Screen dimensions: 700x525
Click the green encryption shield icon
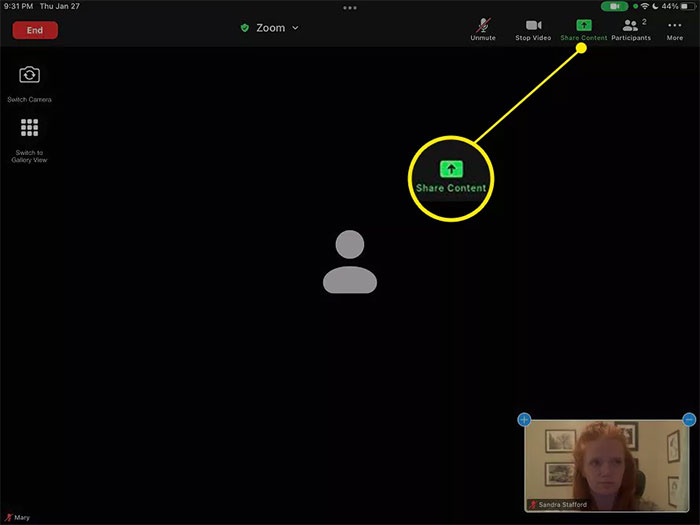click(x=245, y=28)
